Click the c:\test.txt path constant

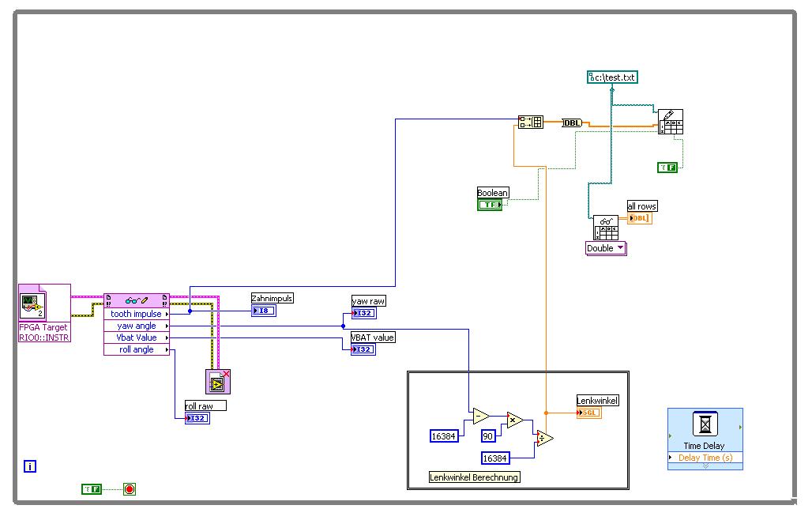[x=612, y=77]
